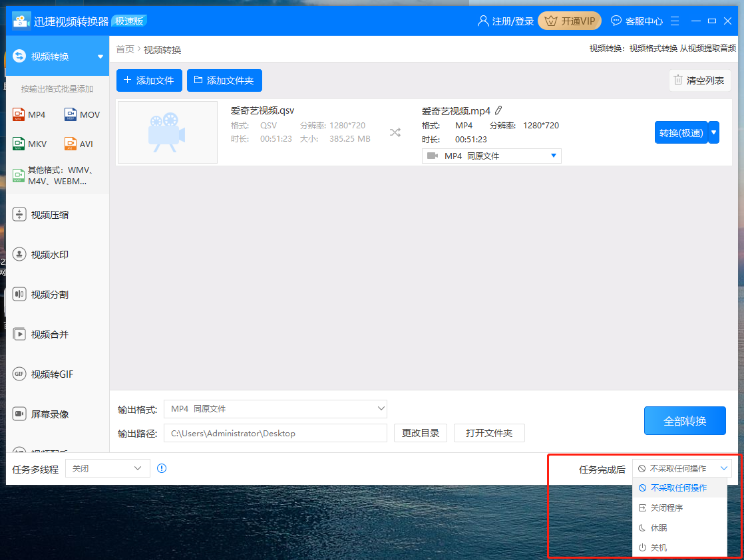
Task: Edit output name with pencil icon
Action: (x=498, y=110)
